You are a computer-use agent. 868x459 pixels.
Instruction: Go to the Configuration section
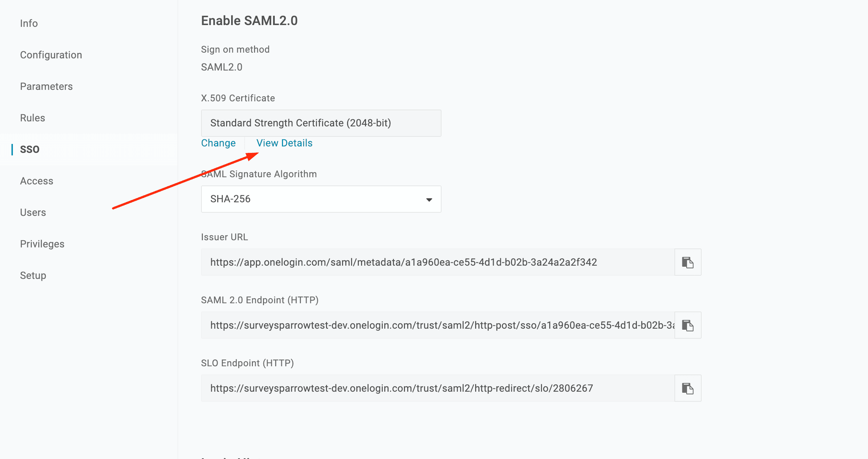point(51,55)
